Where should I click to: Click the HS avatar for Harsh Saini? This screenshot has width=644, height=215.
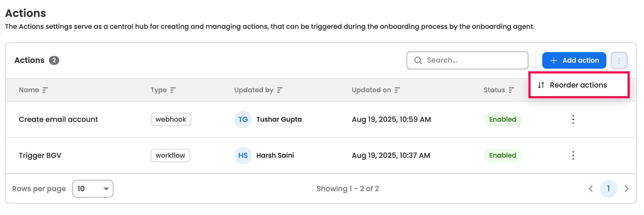[243, 155]
